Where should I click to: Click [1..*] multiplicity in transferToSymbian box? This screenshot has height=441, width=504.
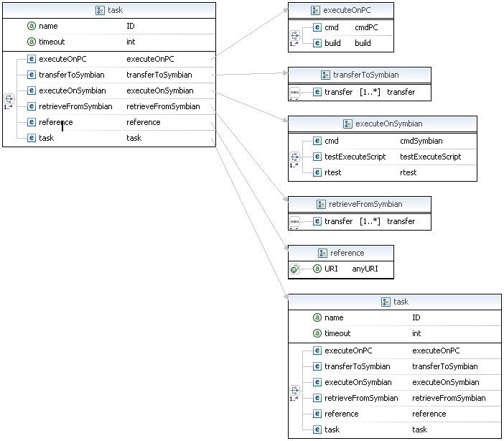coord(370,92)
